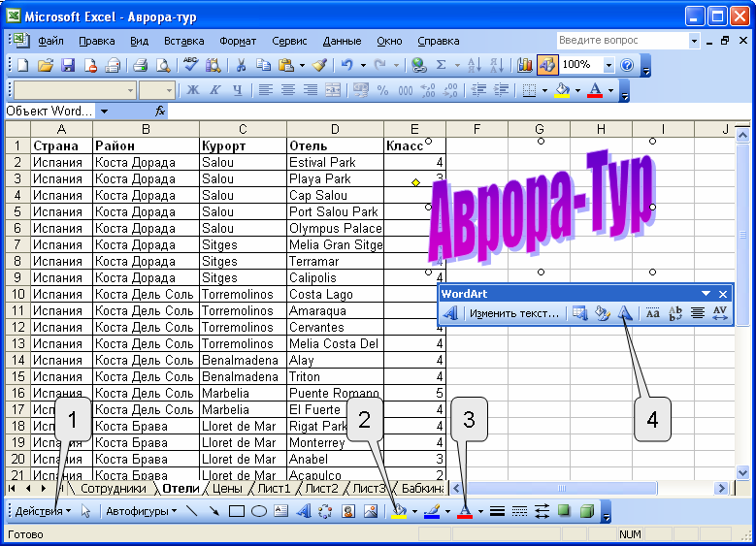Switch to the Цены sheet tab
The height and width of the screenshot is (546, 756).
coord(227,489)
